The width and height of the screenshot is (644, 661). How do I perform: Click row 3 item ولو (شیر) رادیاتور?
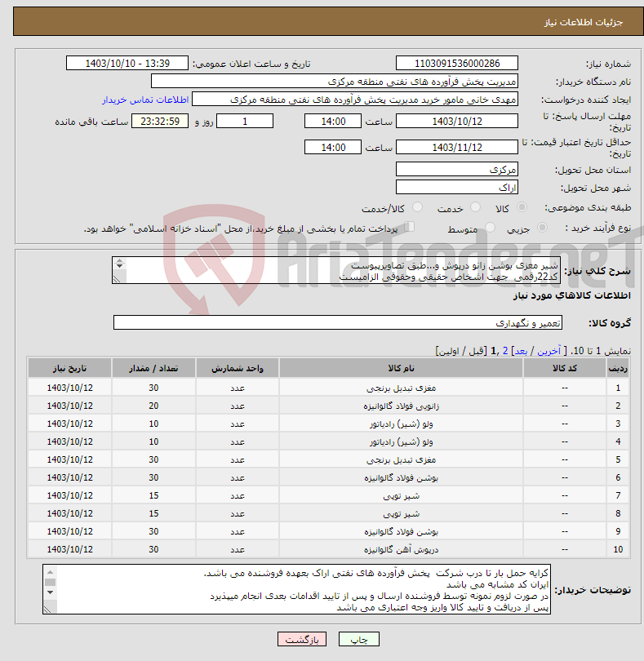point(401,424)
